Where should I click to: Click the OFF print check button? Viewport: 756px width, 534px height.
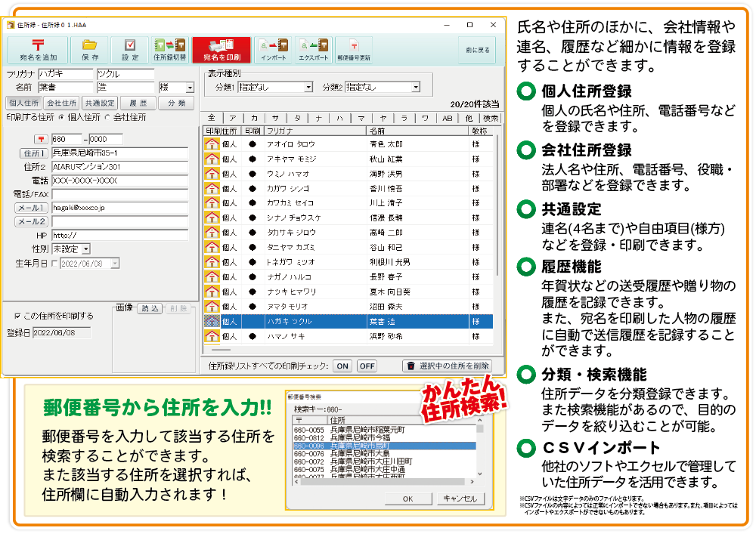367,366
